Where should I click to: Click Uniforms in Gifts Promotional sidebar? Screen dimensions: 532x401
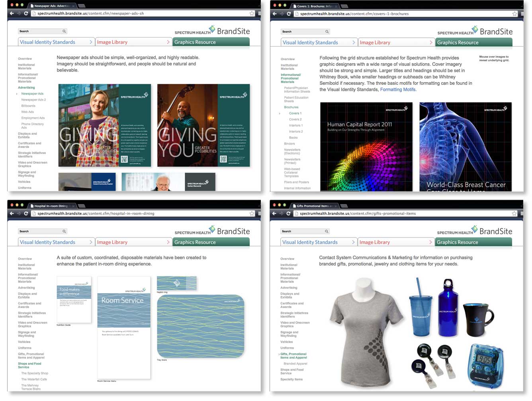click(287, 348)
